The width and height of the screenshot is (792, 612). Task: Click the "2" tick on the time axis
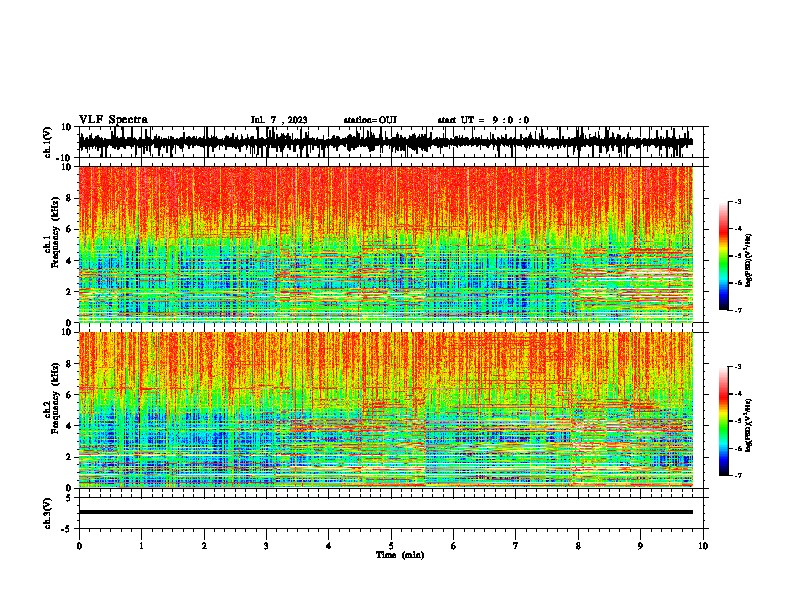pos(204,546)
